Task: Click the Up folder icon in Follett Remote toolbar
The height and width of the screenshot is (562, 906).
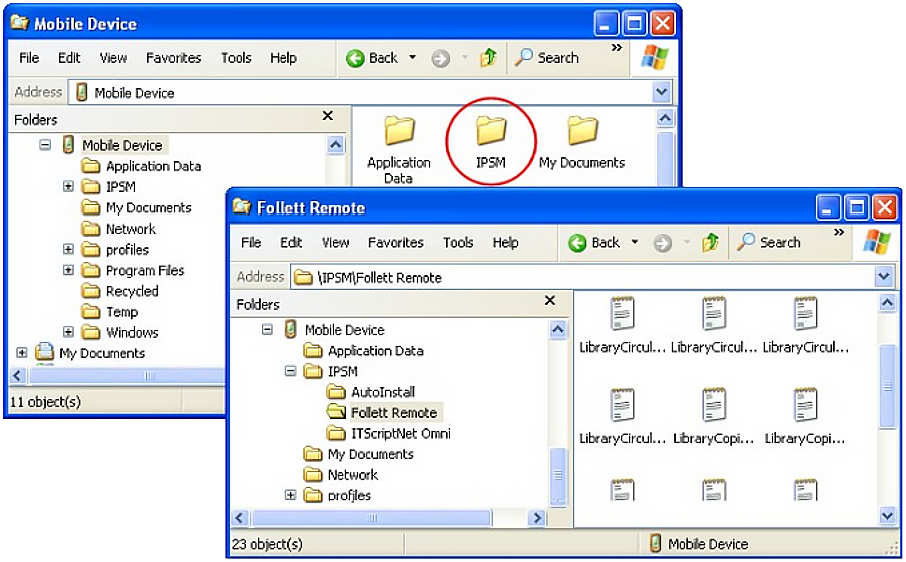Action: pos(711,243)
